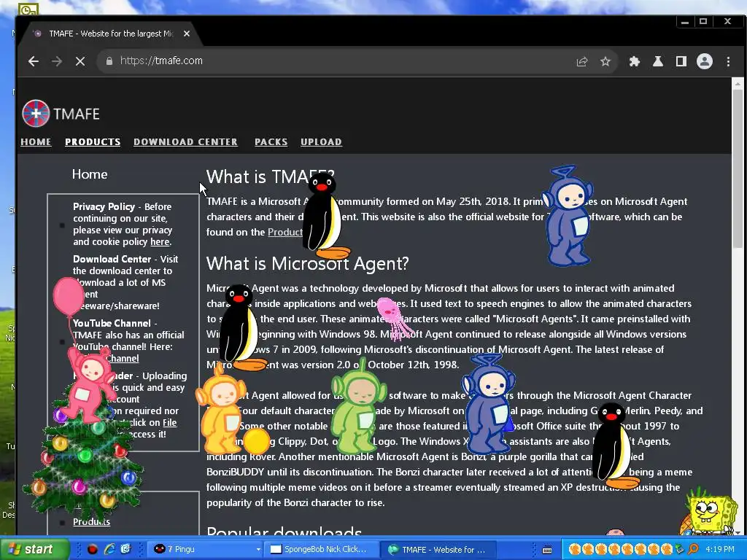Switch to SpongeBob Nick Click taskbar window
747x560 pixels.
(x=322, y=549)
